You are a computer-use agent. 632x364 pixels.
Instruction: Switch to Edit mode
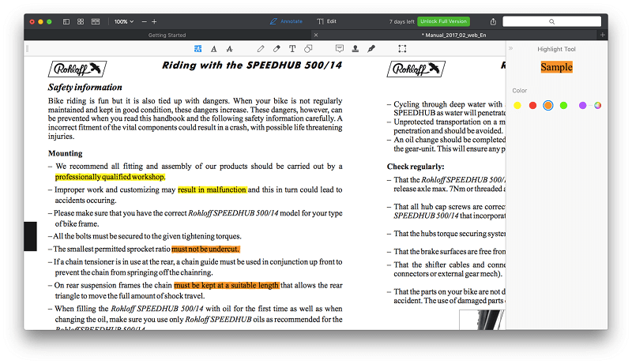coord(326,21)
